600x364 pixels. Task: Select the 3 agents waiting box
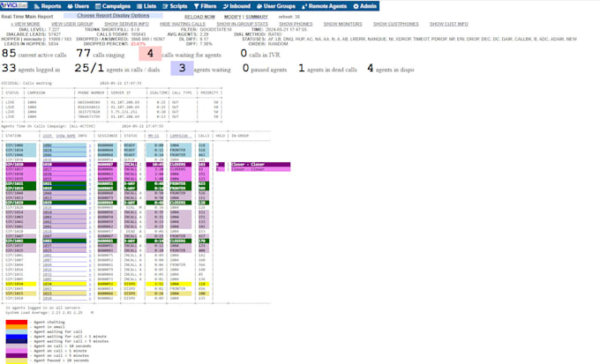[x=182, y=68]
